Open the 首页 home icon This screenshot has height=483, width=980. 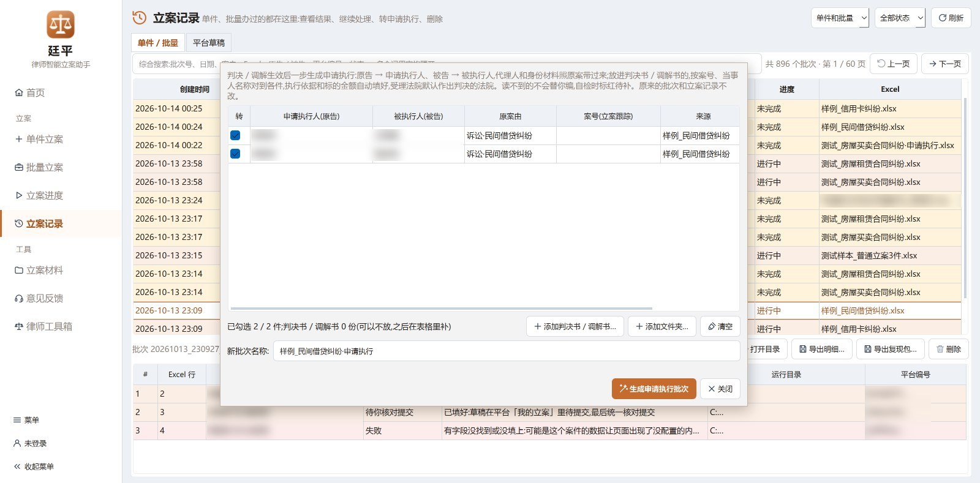tap(19, 92)
